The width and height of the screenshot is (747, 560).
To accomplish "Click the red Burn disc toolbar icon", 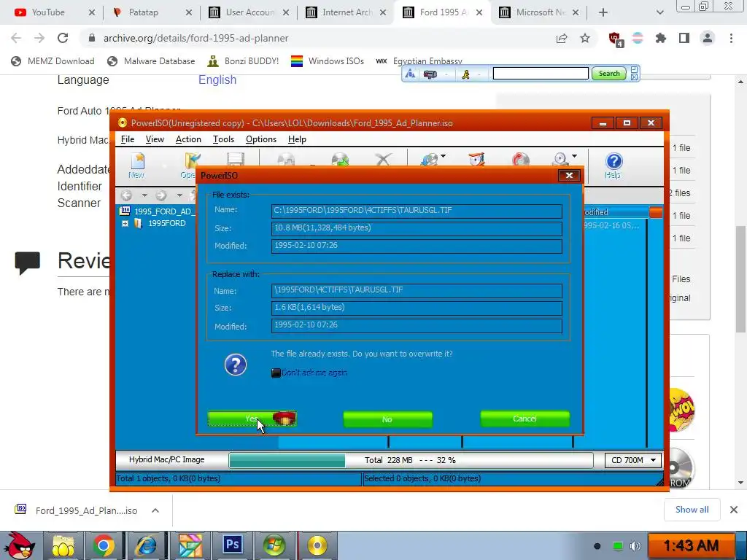I will pos(520,159).
